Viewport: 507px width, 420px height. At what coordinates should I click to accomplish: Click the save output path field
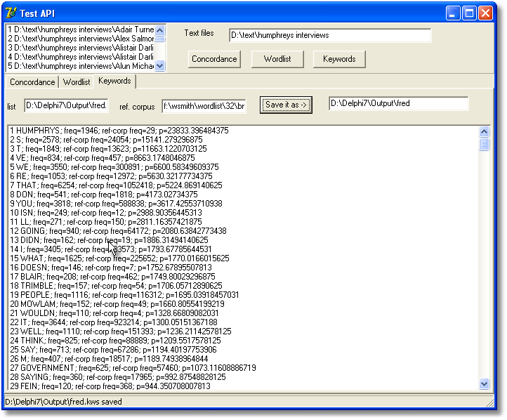[398, 104]
